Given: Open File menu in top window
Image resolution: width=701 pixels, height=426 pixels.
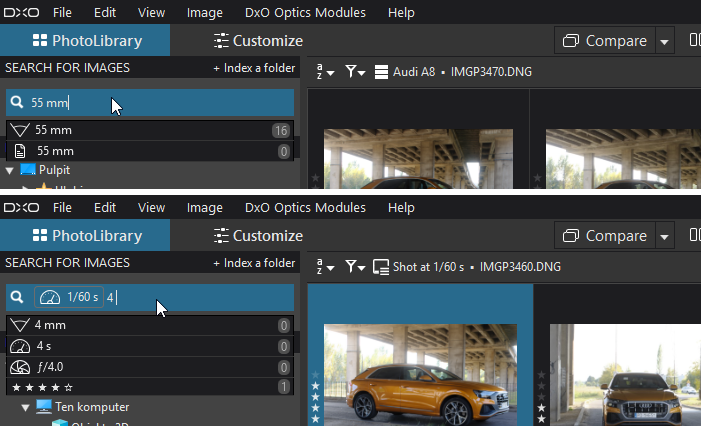Looking at the screenshot, I should 62,13.
